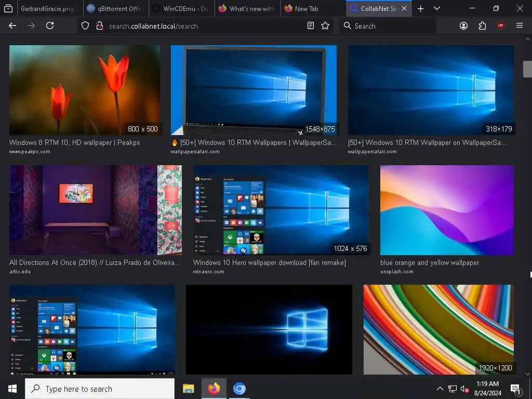List all tabs dropdown arrow
Image resolution: width=532 pixels, height=399 pixels.
(x=437, y=8)
